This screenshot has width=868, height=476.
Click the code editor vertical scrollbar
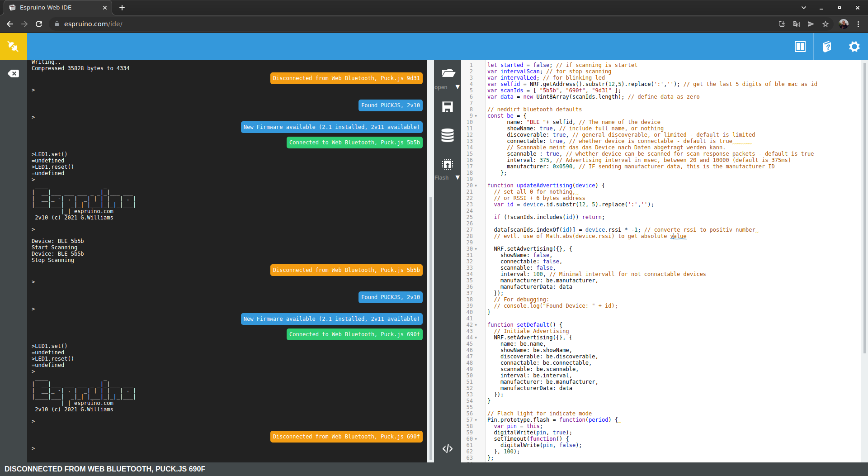click(864, 208)
